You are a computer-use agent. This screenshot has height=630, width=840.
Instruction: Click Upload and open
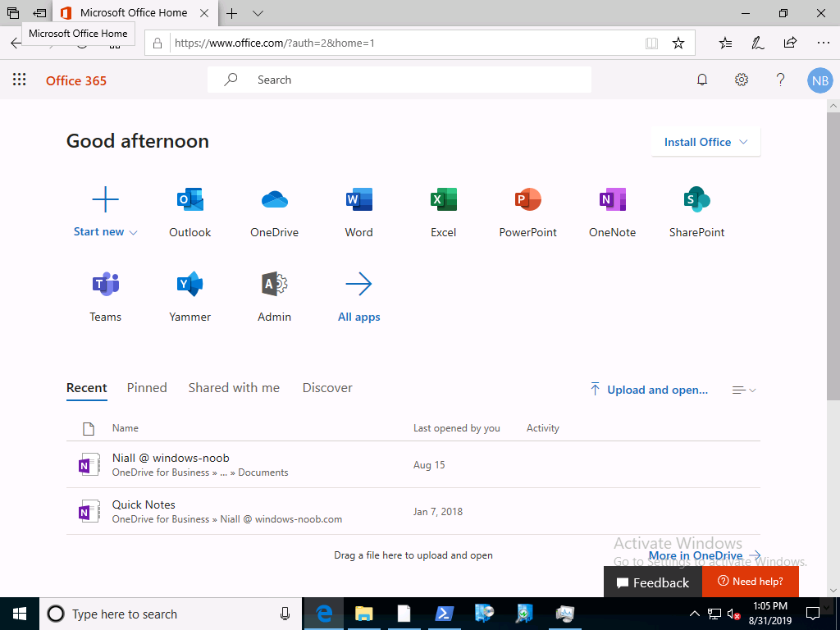click(x=649, y=390)
